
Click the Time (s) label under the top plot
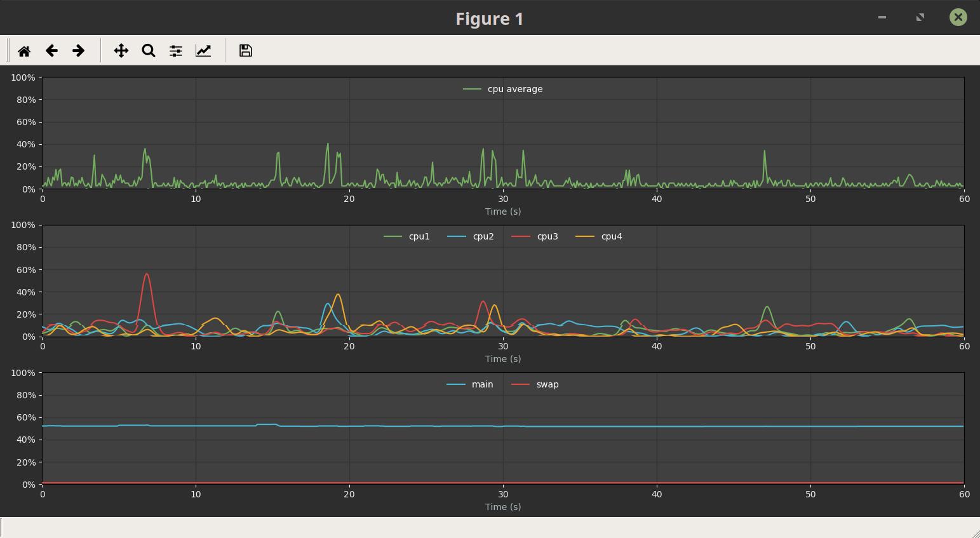[x=502, y=211]
